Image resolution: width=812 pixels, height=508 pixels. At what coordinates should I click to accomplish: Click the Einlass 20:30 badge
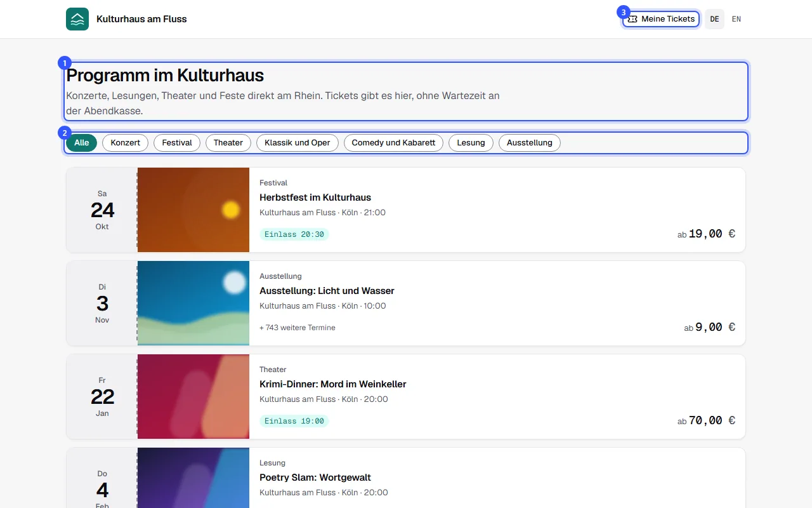[x=294, y=234]
